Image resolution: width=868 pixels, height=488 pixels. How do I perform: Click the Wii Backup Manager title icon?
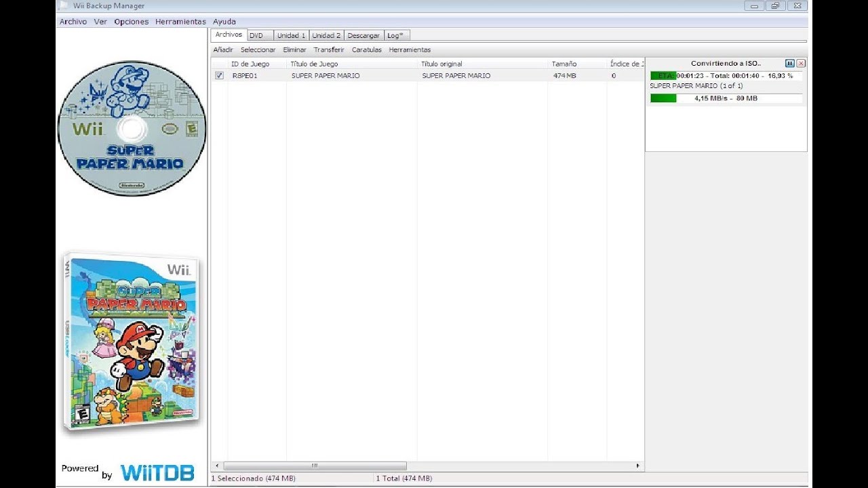(x=63, y=6)
